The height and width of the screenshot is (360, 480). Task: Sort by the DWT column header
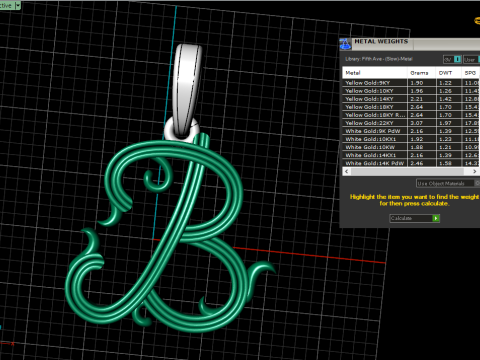[x=449, y=73]
